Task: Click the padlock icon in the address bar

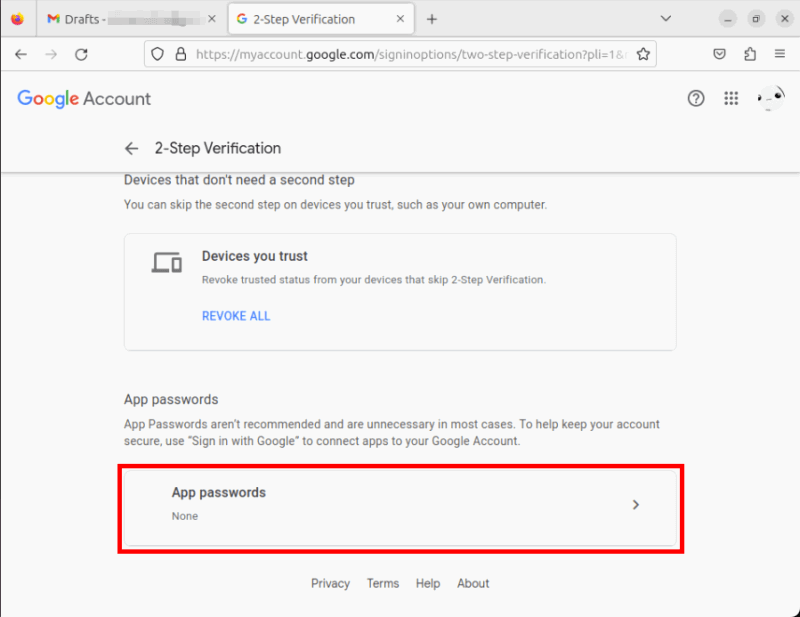Action: tap(179, 54)
